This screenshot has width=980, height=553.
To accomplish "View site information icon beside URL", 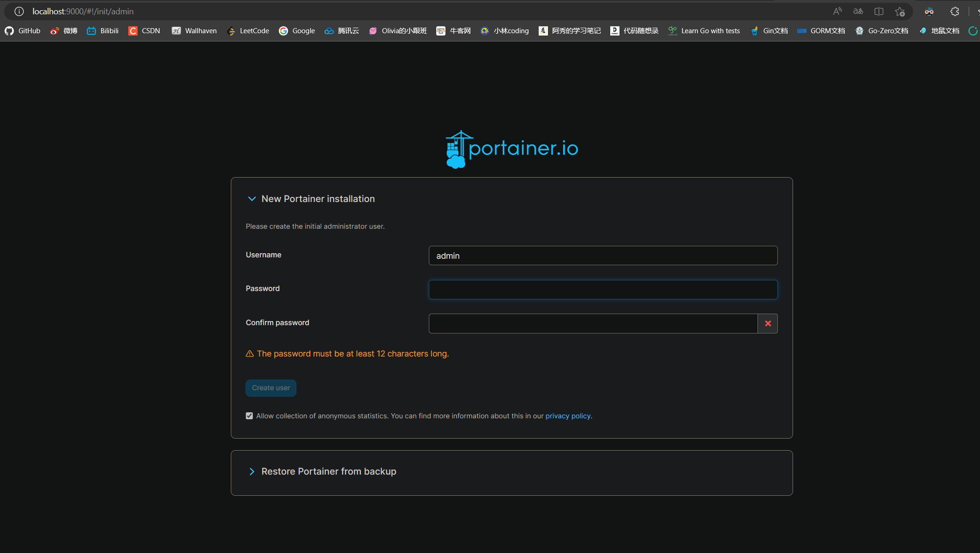I will tap(19, 12).
